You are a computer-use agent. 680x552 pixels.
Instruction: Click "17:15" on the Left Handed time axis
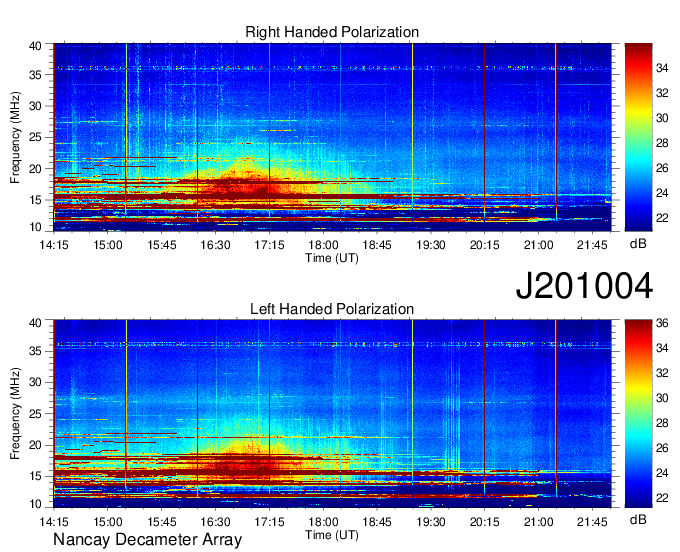pos(269,521)
